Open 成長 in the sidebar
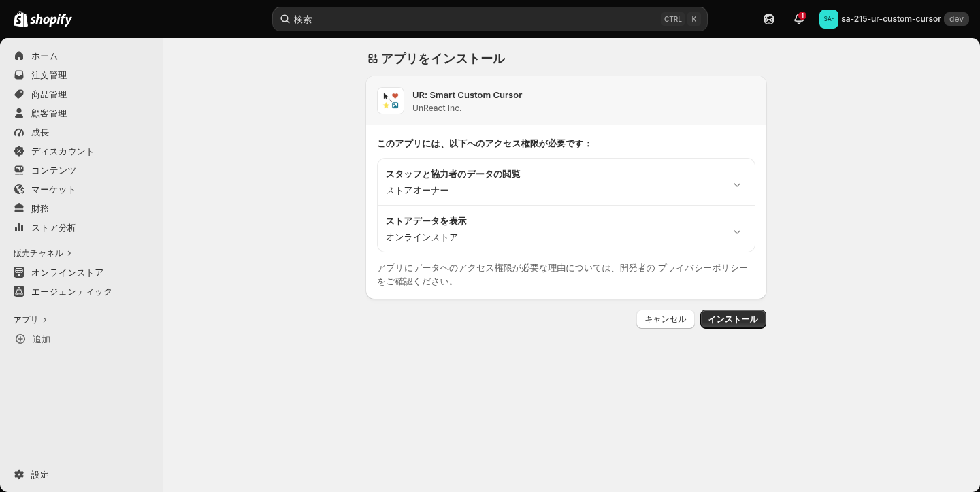This screenshot has width=980, height=492. (x=82, y=132)
